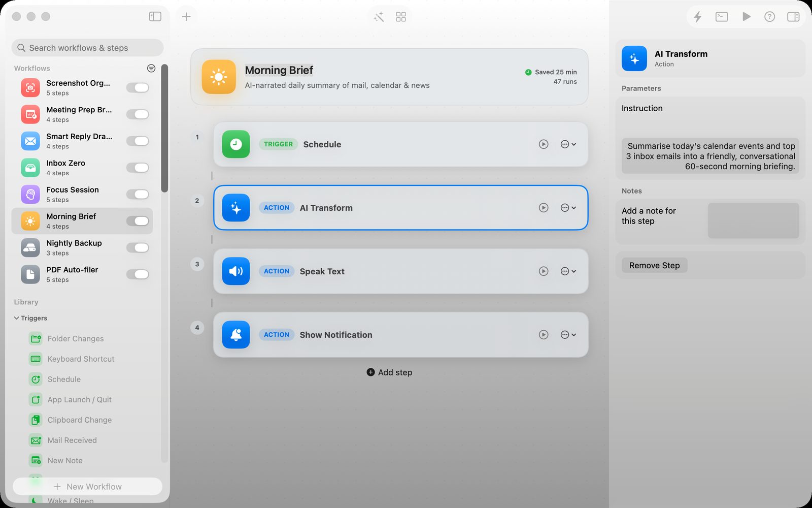Open the Schedule step options dropdown
This screenshot has width=812, height=508.
[568, 144]
